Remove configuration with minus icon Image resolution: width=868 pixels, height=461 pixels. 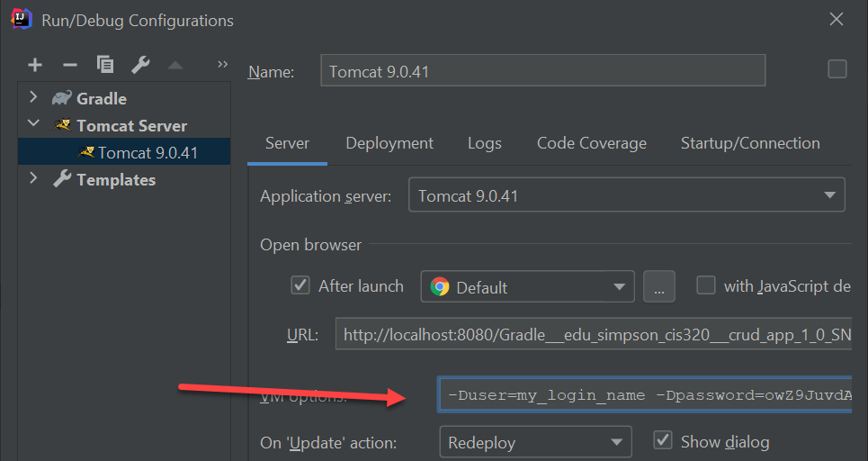coord(70,65)
